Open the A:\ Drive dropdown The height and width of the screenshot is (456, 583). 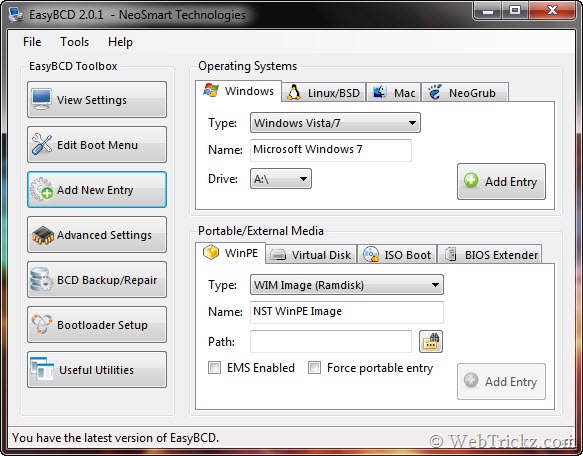tap(281, 179)
